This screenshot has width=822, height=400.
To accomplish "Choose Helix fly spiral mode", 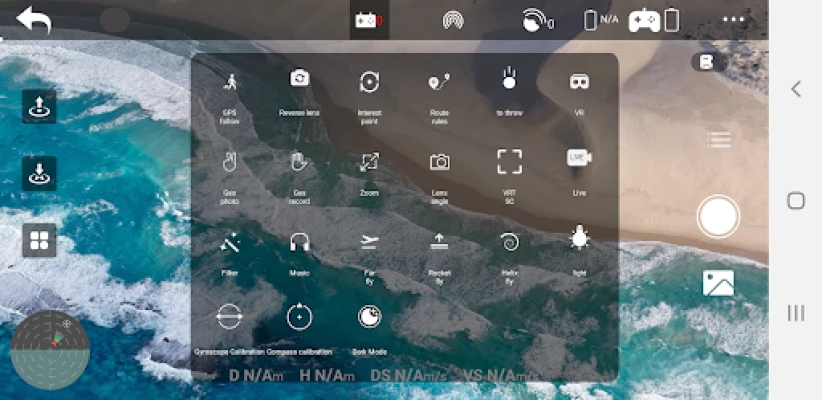I will pos(509,241).
